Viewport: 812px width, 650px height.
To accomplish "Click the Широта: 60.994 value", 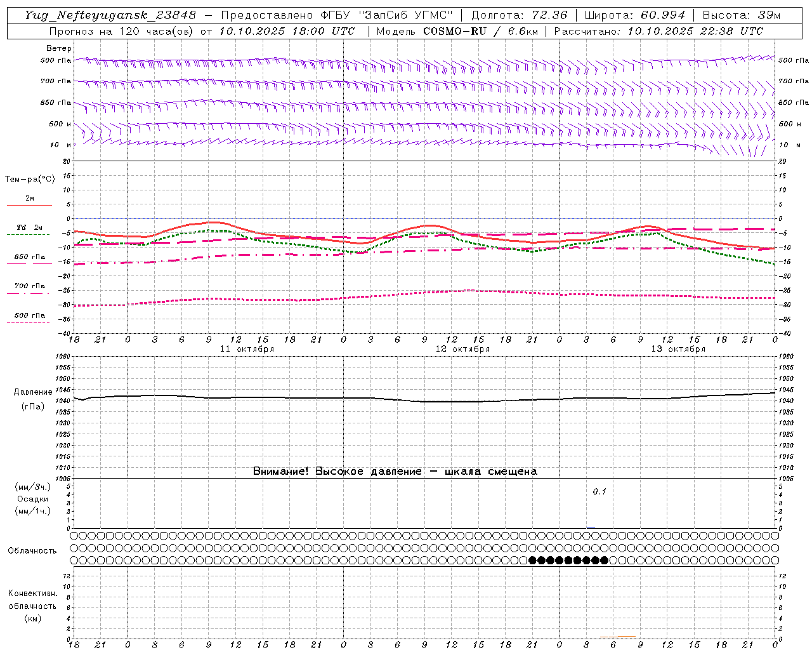I will coord(634,15).
